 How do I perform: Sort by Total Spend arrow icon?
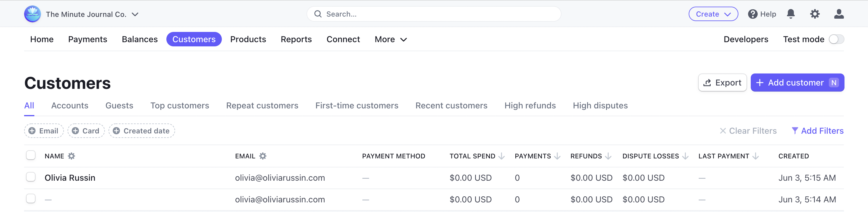point(502,156)
